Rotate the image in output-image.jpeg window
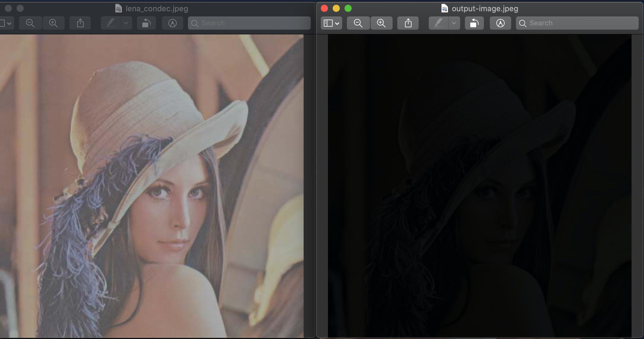Viewport: 644px width, 339px height. 474,23
